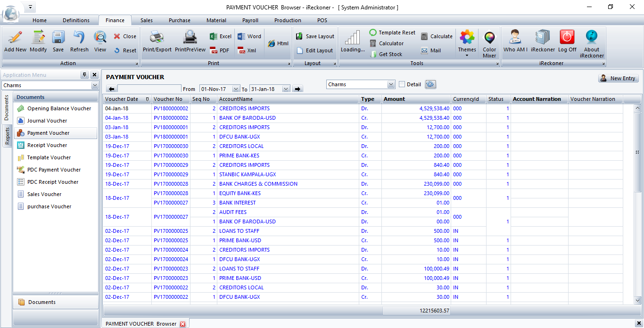Click the Log Off power icon

[567, 38]
